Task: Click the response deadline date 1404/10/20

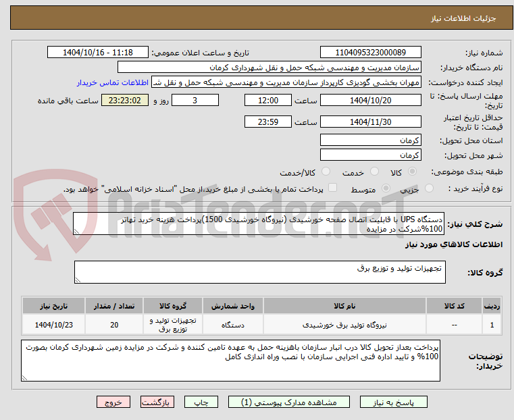Action: click(x=370, y=100)
